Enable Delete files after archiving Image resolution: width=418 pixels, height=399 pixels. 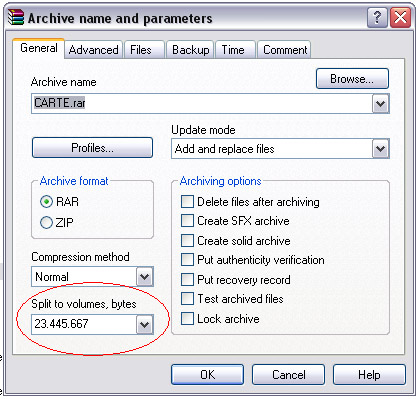pyautogui.click(x=187, y=202)
